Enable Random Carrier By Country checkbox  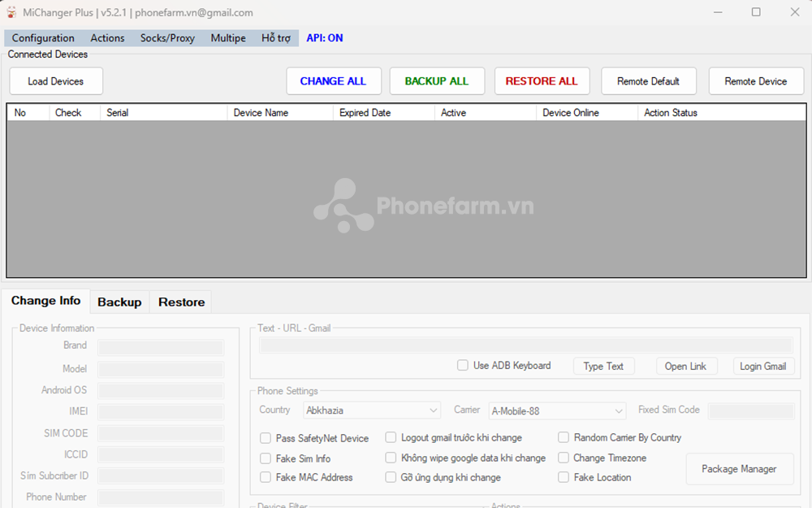pyautogui.click(x=564, y=438)
